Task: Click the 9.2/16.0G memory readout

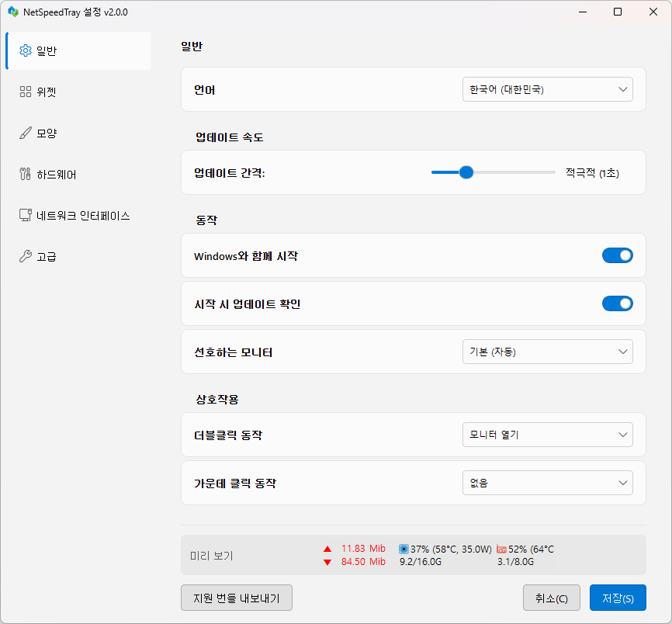Action: [421, 562]
